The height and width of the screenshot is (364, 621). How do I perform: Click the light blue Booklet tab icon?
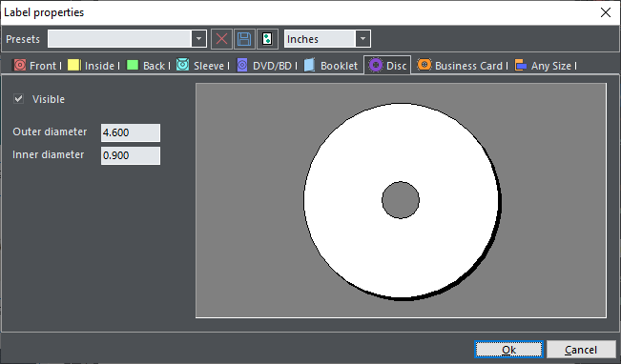coord(309,65)
